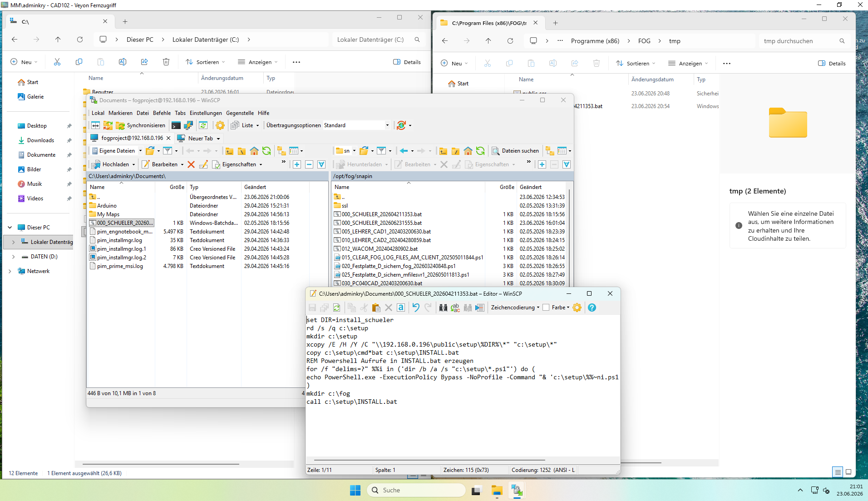Open remote directory sn dropdown
The width and height of the screenshot is (868, 501).
point(354,151)
